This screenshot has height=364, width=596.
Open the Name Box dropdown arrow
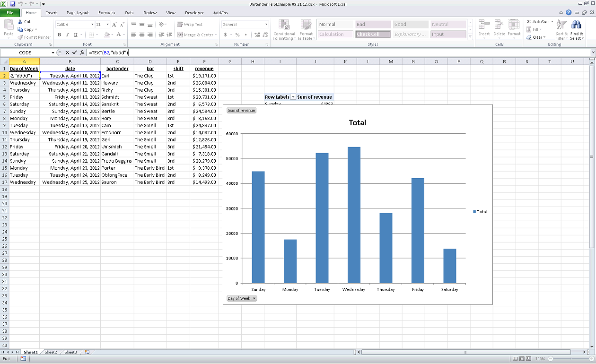point(53,53)
